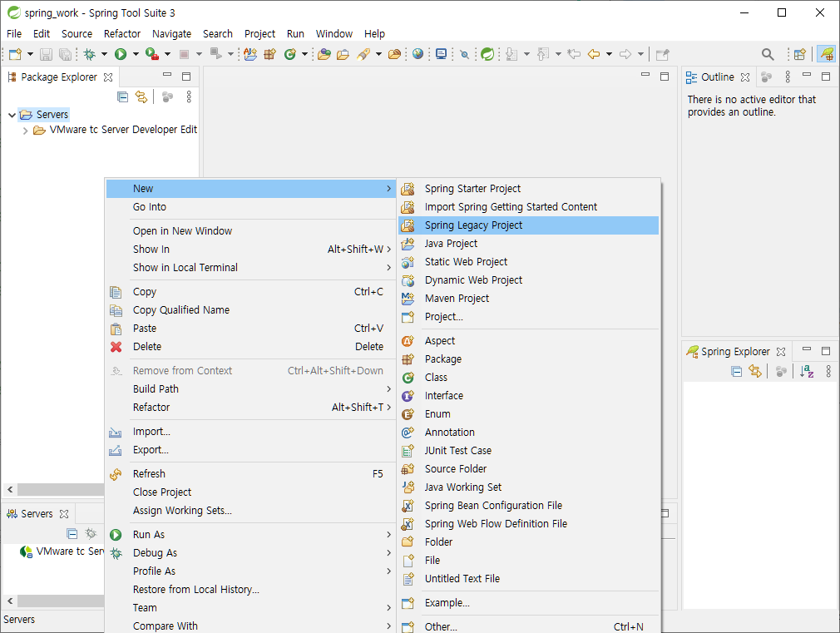Select Spring Legacy Project from New submenu

coord(528,225)
